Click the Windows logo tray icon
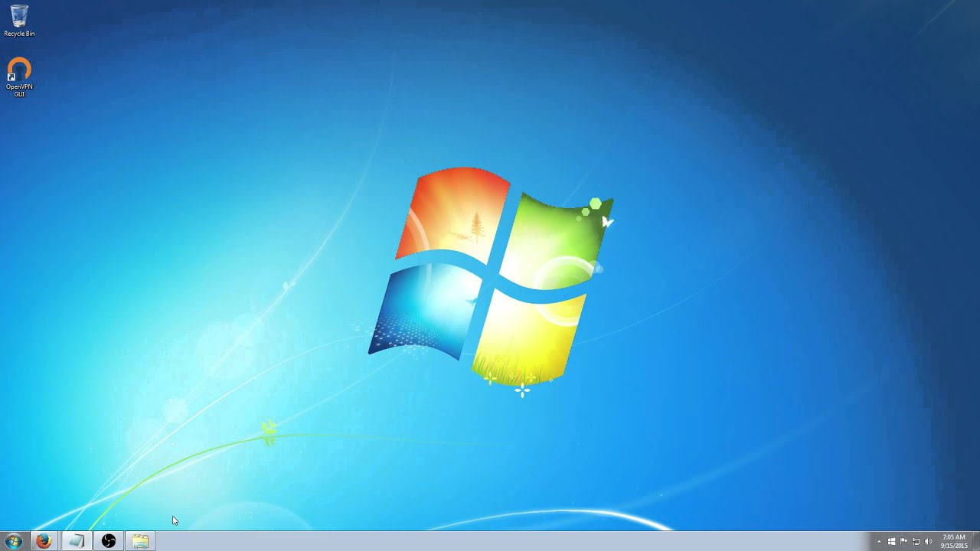This screenshot has width=980, height=551. [891, 542]
